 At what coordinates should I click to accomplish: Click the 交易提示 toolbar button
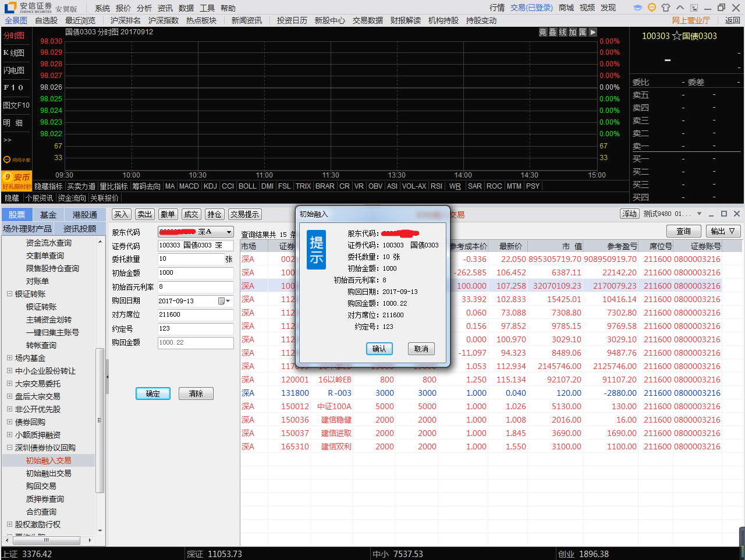(x=244, y=214)
